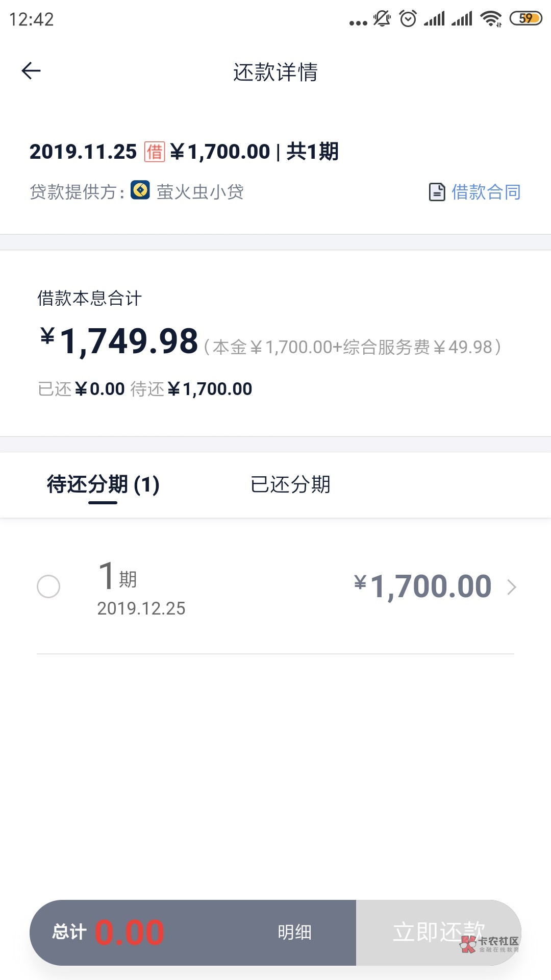Tap the ¥1,749.98 total principal and interest
Screen dimensions: 551x980
(x=119, y=341)
